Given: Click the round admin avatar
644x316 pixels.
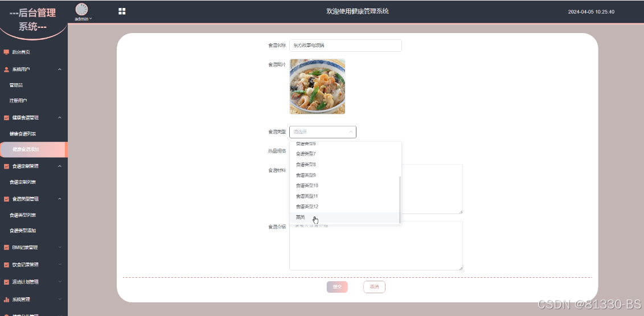Looking at the screenshot, I should click(x=82, y=10).
